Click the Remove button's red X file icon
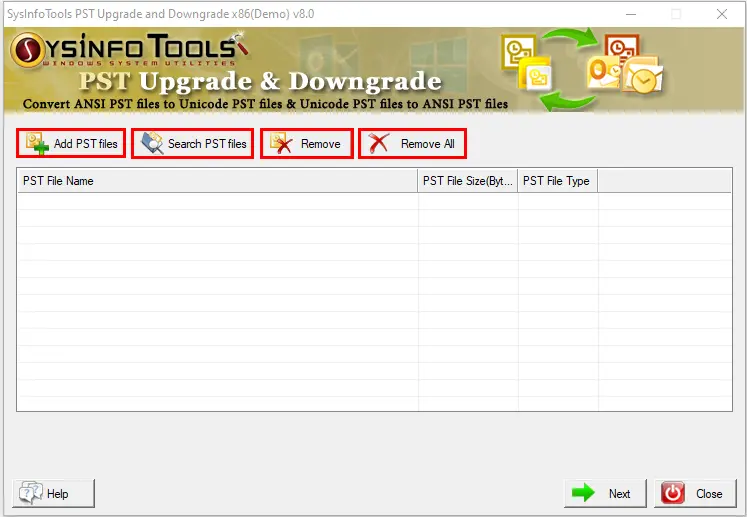Image resolution: width=747 pixels, height=517 pixels. tap(281, 143)
